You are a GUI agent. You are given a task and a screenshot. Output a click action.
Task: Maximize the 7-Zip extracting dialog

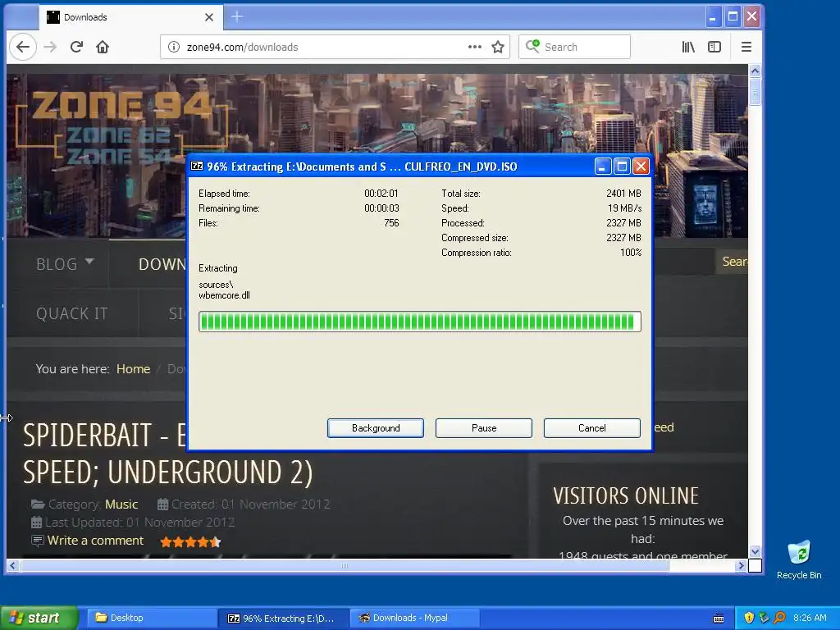(x=622, y=167)
